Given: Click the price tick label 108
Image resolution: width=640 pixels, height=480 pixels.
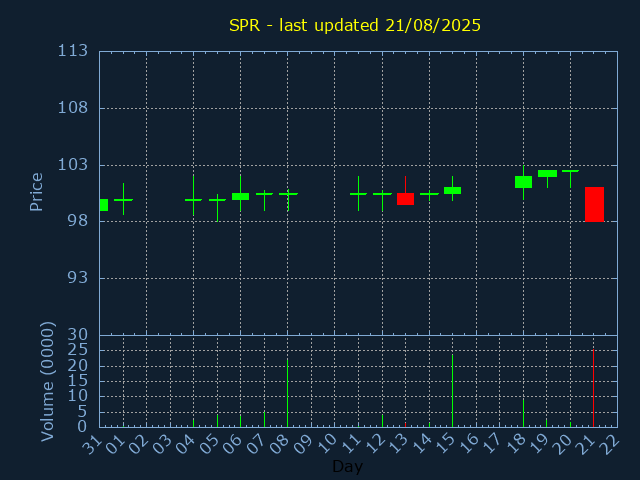Looking at the screenshot, I should (x=73, y=108).
